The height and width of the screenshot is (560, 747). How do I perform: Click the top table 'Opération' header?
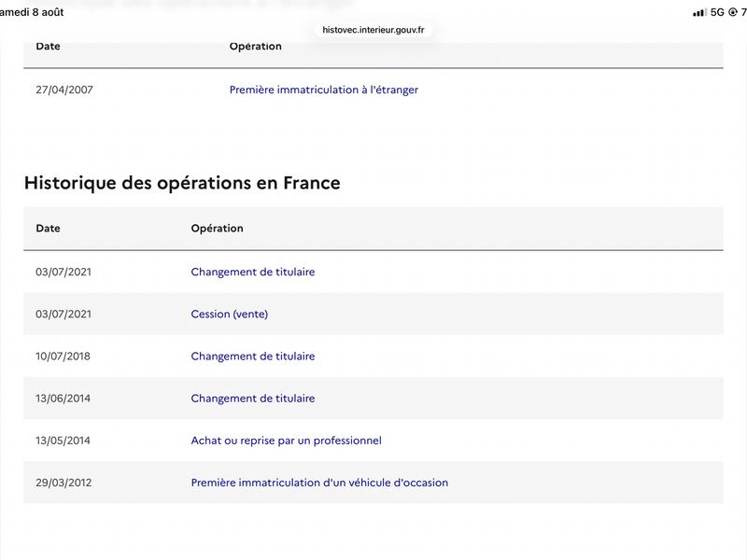[x=255, y=47]
